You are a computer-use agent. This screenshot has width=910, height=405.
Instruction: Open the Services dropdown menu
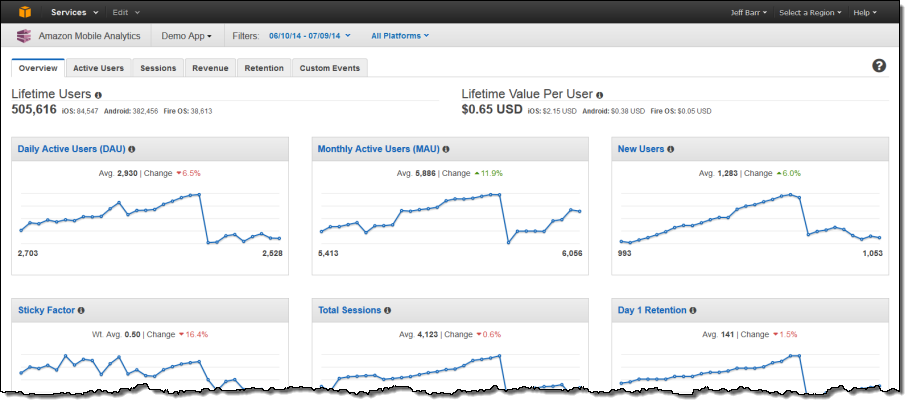75,12
